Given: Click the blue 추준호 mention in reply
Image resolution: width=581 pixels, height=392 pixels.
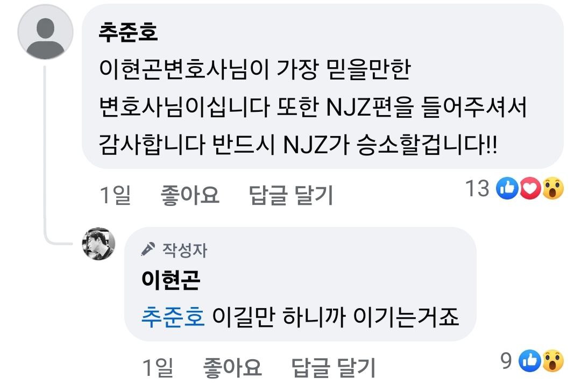Looking at the screenshot, I should [173, 317].
